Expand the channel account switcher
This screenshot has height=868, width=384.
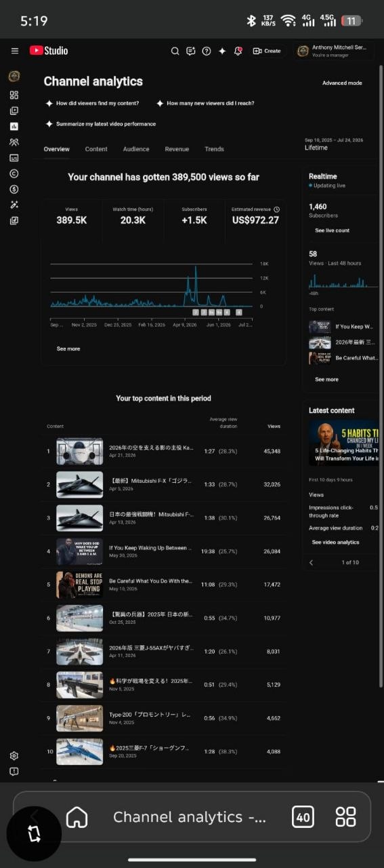click(x=335, y=51)
